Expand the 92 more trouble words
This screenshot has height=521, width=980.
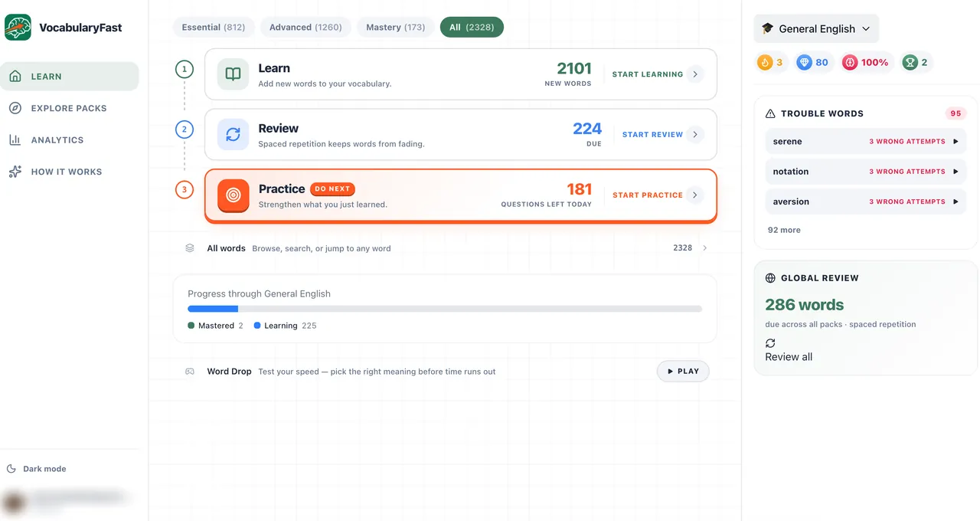784,230
